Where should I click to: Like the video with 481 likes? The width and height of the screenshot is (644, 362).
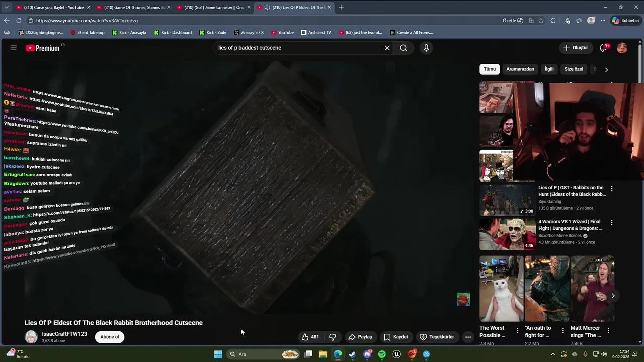tap(310, 337)
